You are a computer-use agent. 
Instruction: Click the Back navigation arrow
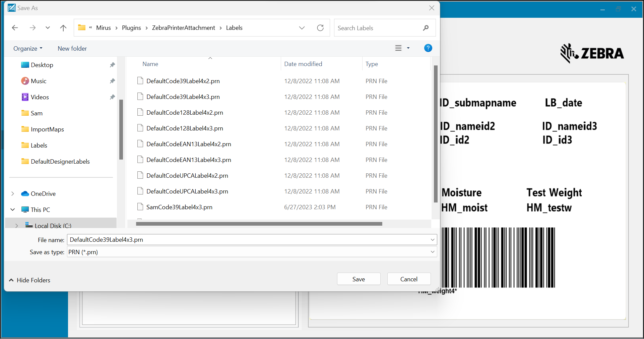click(x=15, y=28)
